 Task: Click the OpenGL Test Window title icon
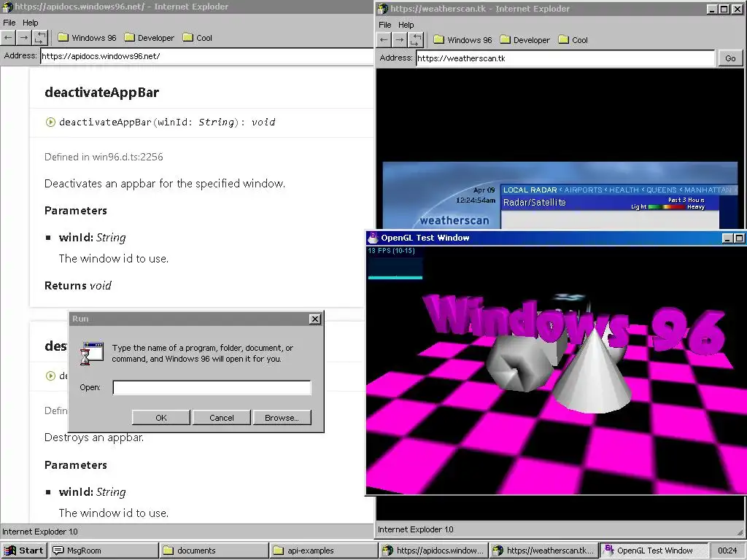click(x=373, y=238)
